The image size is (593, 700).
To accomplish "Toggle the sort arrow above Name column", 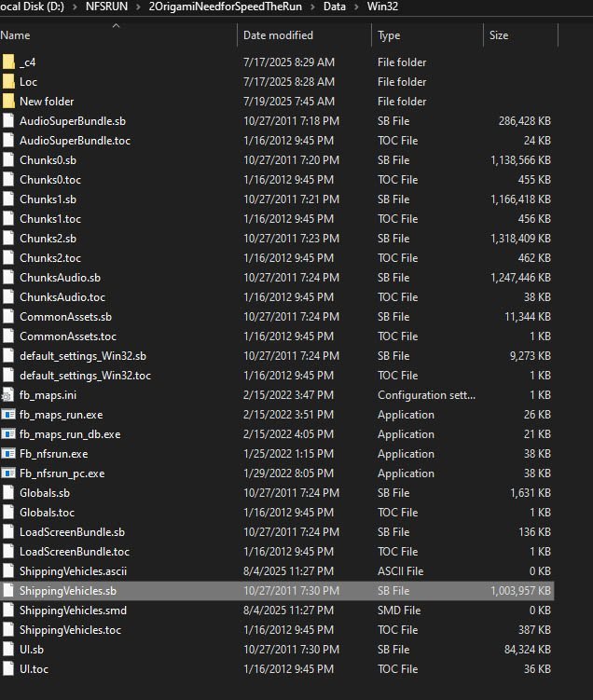I will point(117,26).
